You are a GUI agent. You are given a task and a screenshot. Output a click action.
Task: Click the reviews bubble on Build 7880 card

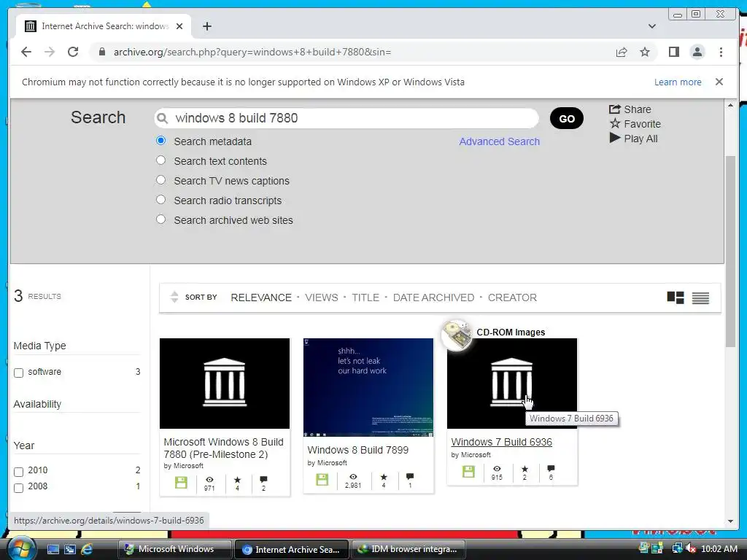(x=263, y=480)
